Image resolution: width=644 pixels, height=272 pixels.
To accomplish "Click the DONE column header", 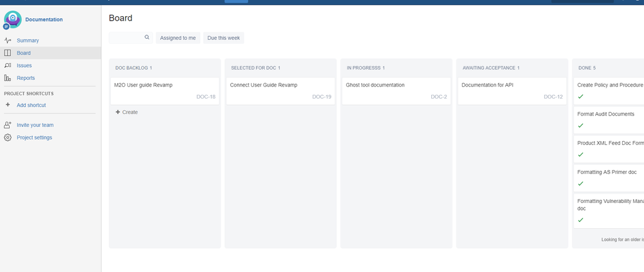I will click(585, 68).
